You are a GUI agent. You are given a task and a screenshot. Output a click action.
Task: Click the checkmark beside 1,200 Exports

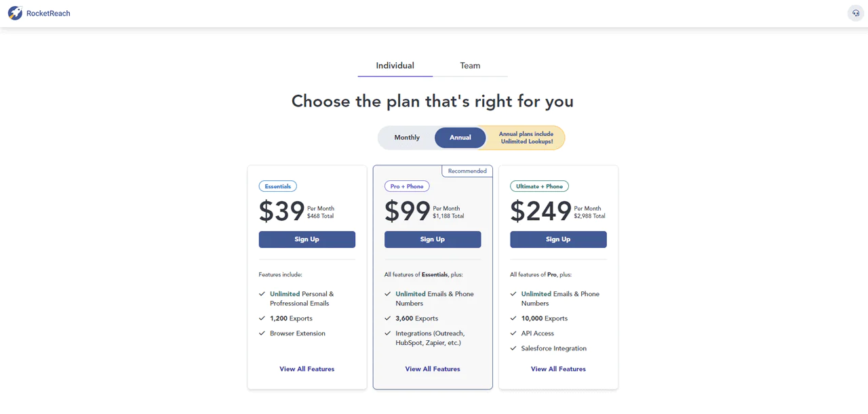[x=261, y=318]
